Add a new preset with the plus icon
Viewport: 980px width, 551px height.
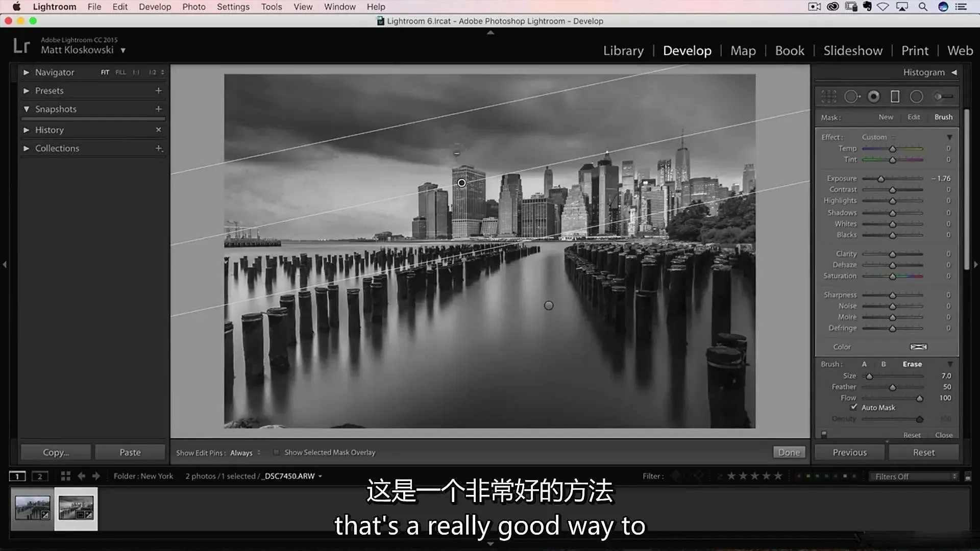(x=158, y=91)
